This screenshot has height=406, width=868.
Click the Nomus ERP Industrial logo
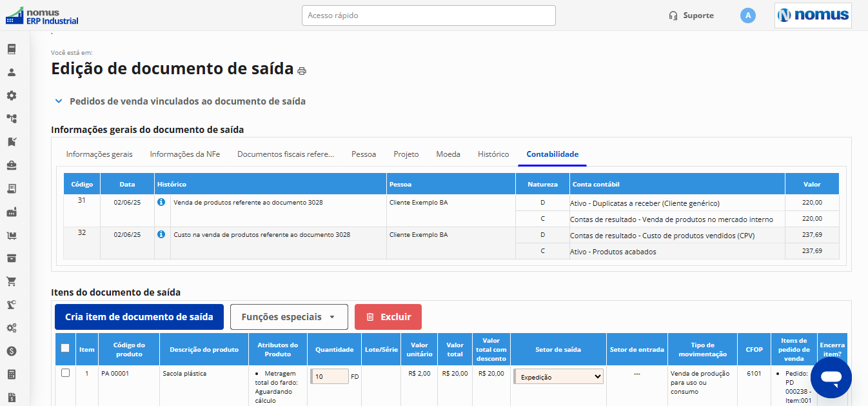pyautogui.click(x=42, y=15)
